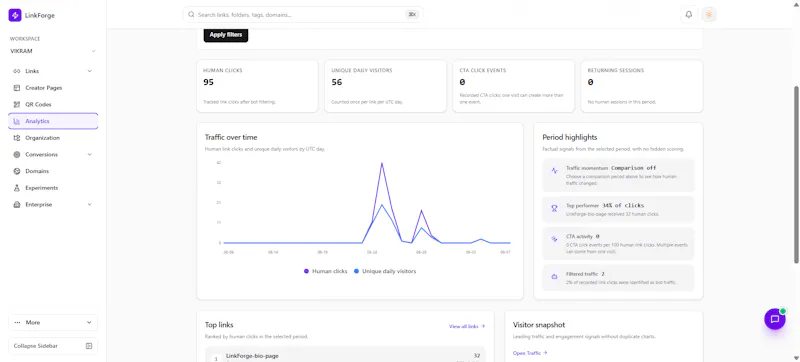The width and height of the screenshot is (800, 362).
Task: Open Traffic link in Visitor snapshot
Action: point(530,353)
